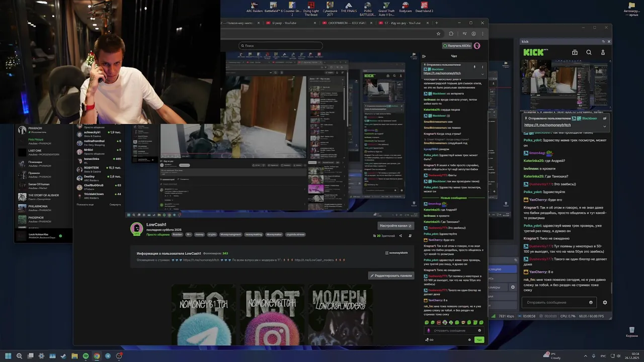
Task: Open profile icon in Kick popup window
Action: pyautogui.click(x=603, y=52)
